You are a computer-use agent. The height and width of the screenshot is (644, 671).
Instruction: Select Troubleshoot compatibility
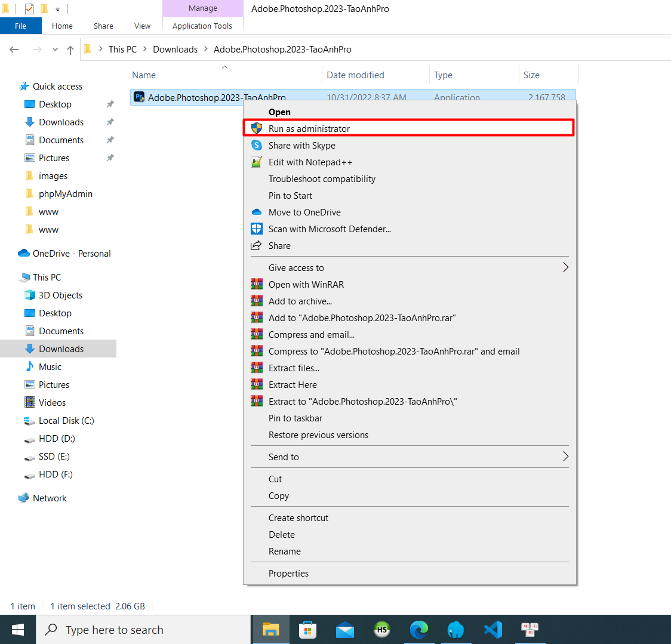(410, 178)
